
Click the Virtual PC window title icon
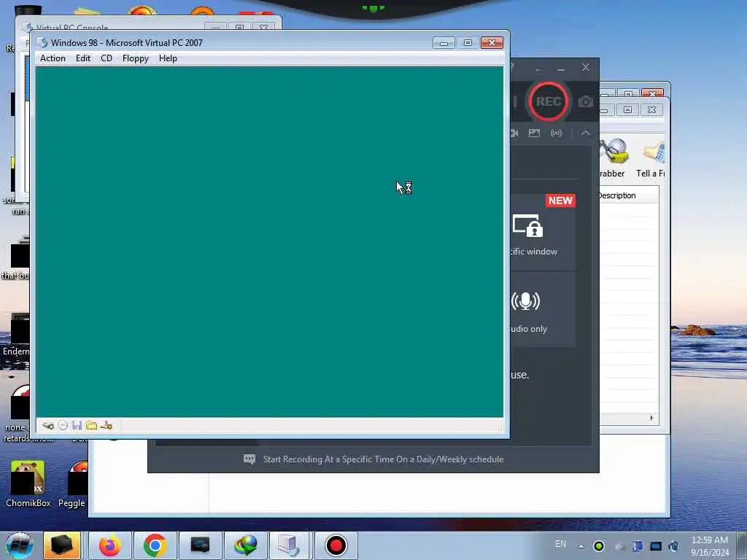pos(42,42)
